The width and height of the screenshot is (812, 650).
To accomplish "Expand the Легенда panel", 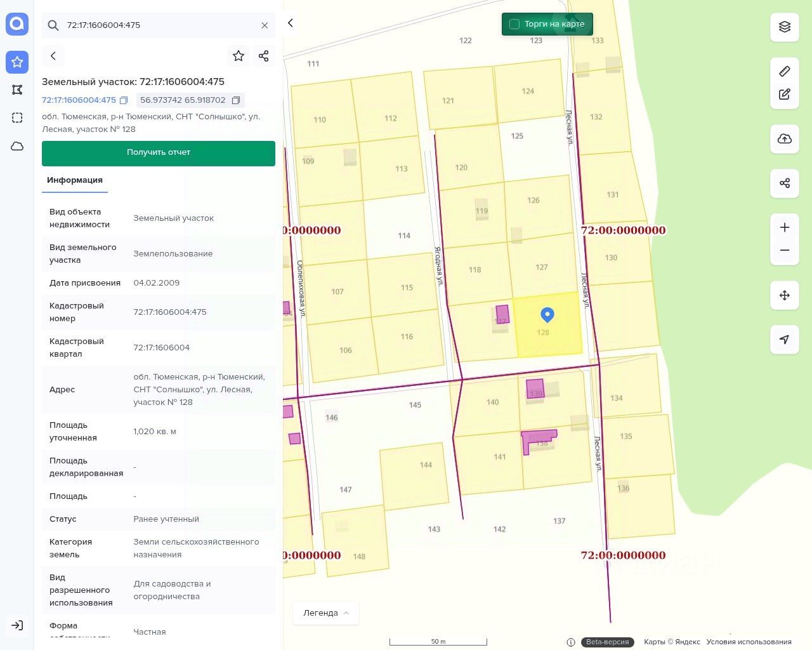I will [x=326, y=613].
